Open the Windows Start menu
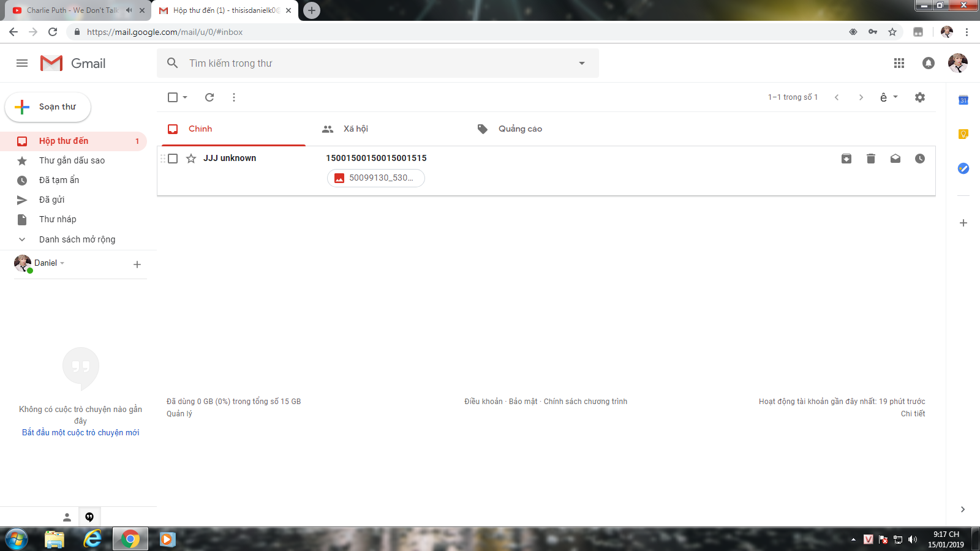980x551 pixels. point(17,539)
